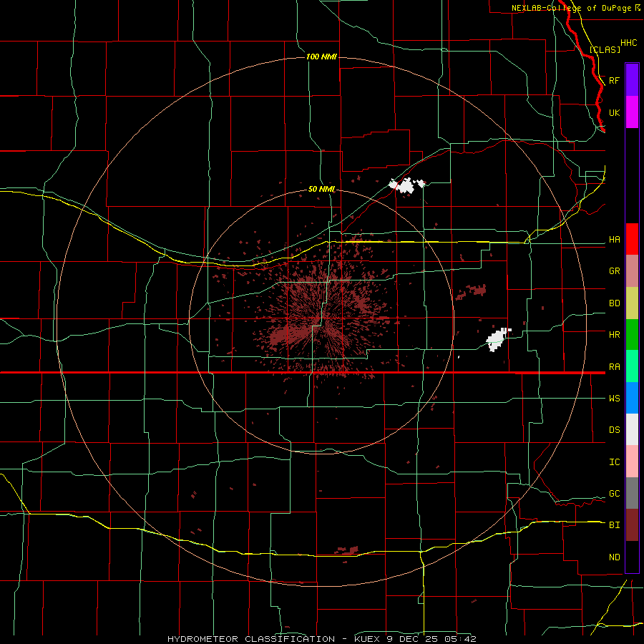Viewport: 644px width, 644px height.
Task: Select the dusty pink GR legend swatch
Action: tap(632, 270)
